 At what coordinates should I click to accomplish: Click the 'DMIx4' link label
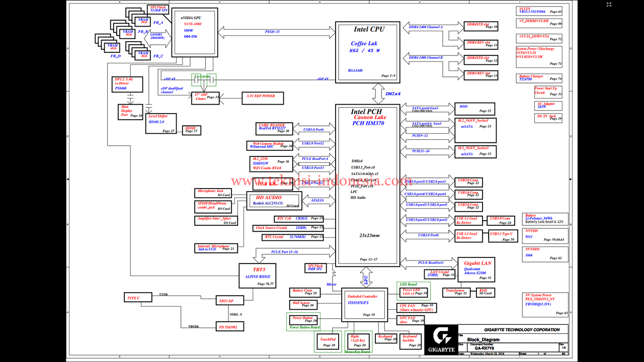[393, 94]
